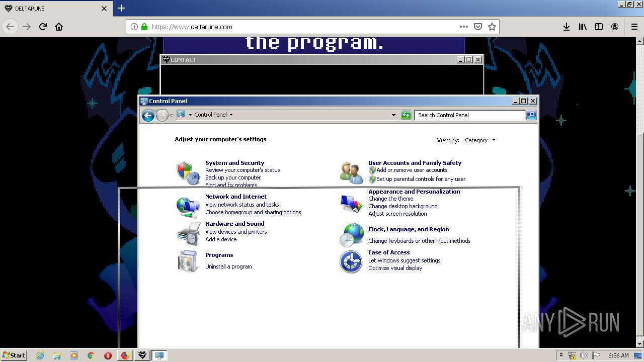Click Optimize visual display link
The width and height of the screenshot is (644, 362).
395,268
